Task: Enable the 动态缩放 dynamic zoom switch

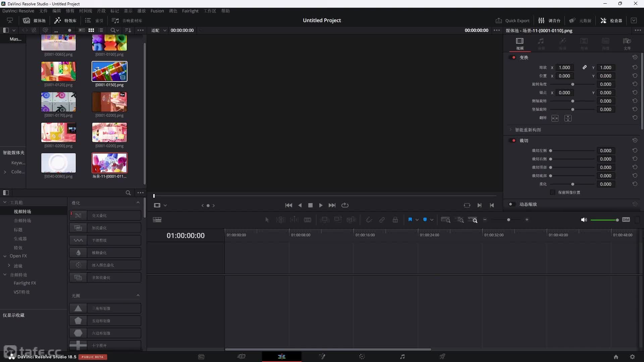Action: (512, 204)
